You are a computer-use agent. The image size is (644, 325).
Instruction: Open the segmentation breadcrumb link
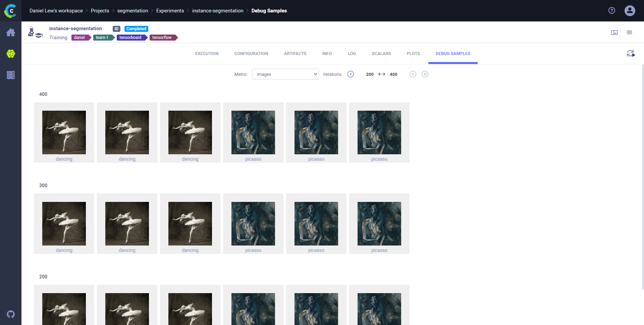tap(132, 10)
